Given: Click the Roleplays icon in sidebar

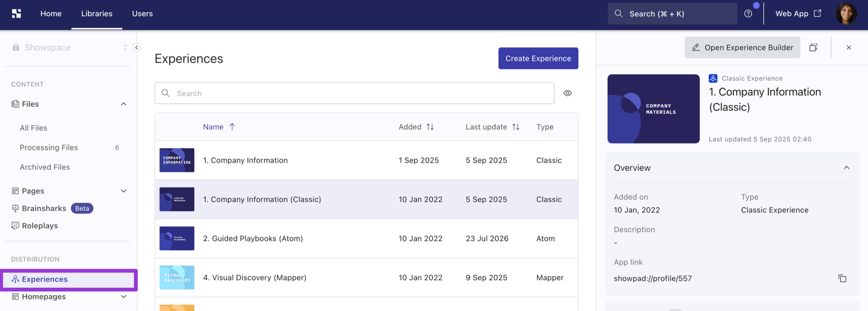Looking at the screenshot, I should pos(15,225).
